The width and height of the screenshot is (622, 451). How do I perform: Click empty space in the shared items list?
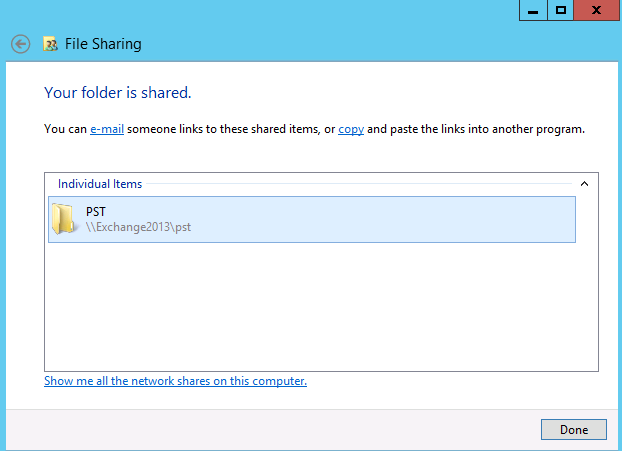[x=321, y=305]
